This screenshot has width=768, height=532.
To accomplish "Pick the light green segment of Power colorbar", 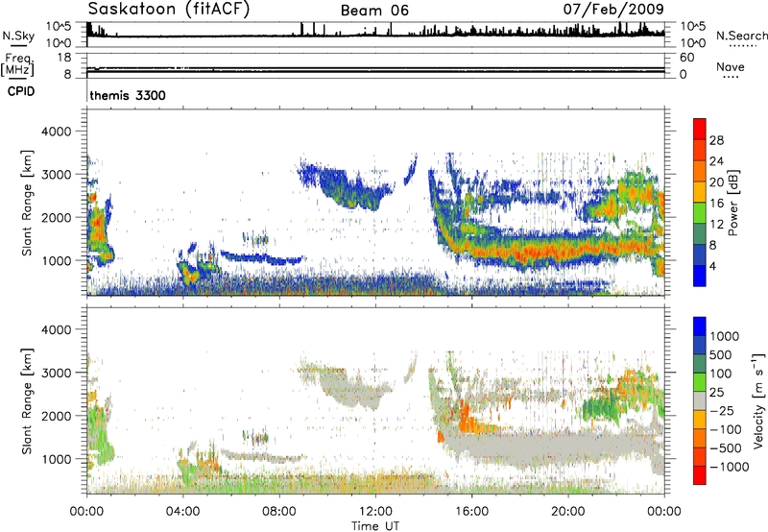I will tap(700, 214).
